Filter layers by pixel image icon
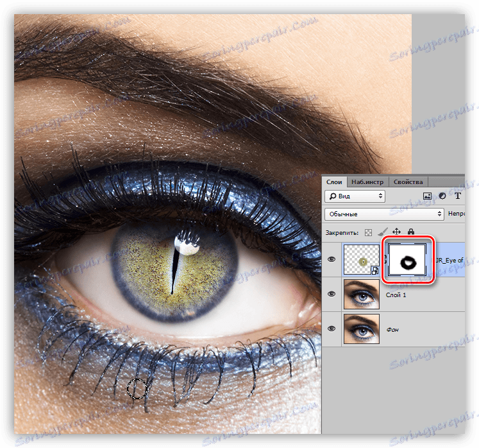The image size is (479, 448). (427, 196)
